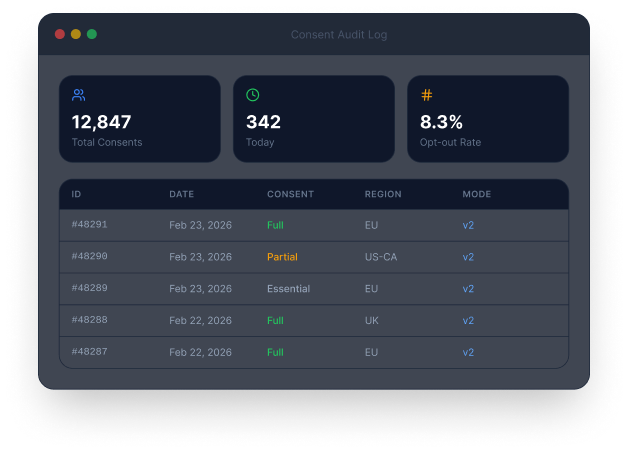Select record ID #48287
Image resolution: width=628 pixels, height=453 pixels.
(90, 353)
